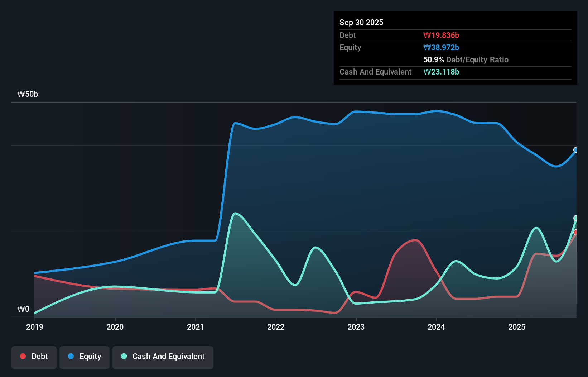The image size is (588, 377).
Task: Select the blue Equity endpoint marker on chart
Action: (x=576, y=150)
